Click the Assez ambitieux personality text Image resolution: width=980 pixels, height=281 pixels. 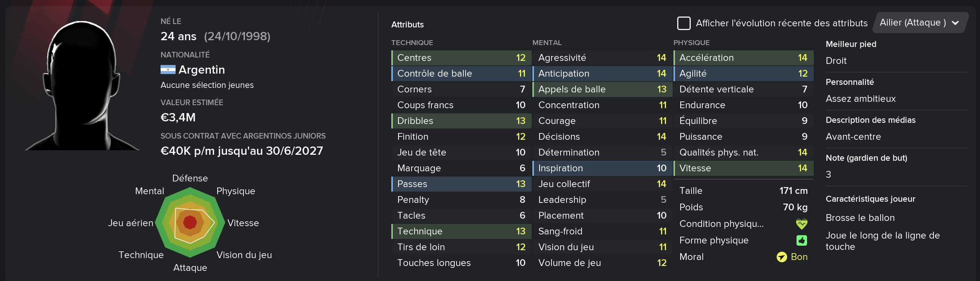pyautogui.click(x=861, y=99)
